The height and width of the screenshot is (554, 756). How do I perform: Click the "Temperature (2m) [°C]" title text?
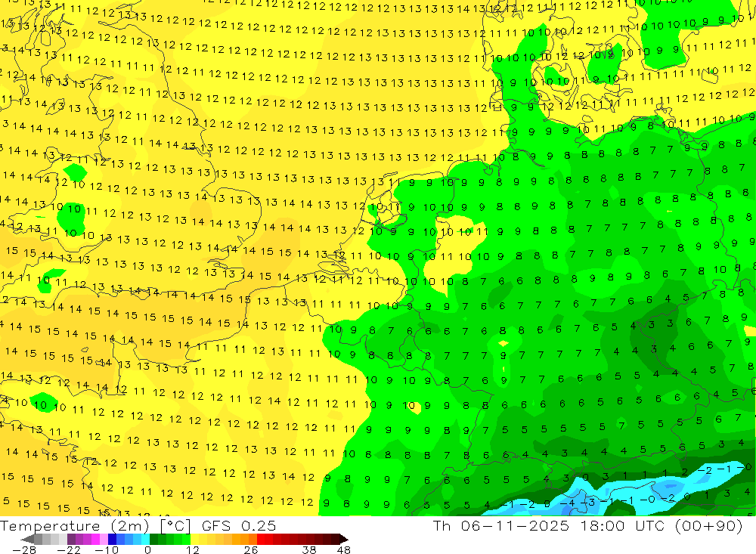pyautogui.click(x=95, y=526)
